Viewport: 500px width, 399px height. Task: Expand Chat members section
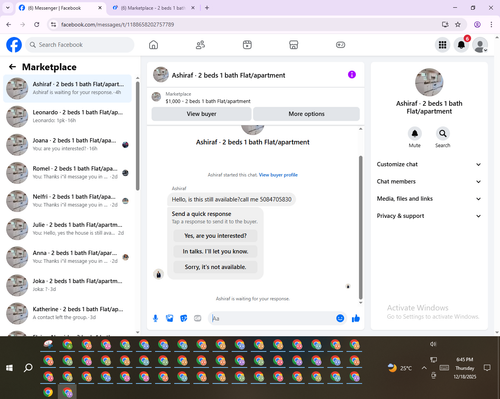coord(429,182)
